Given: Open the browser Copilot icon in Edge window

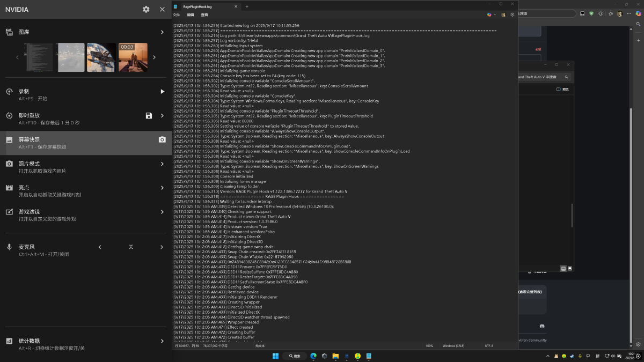Looking at the screenshot, I should pyautogui.click(x=638, y=13).
